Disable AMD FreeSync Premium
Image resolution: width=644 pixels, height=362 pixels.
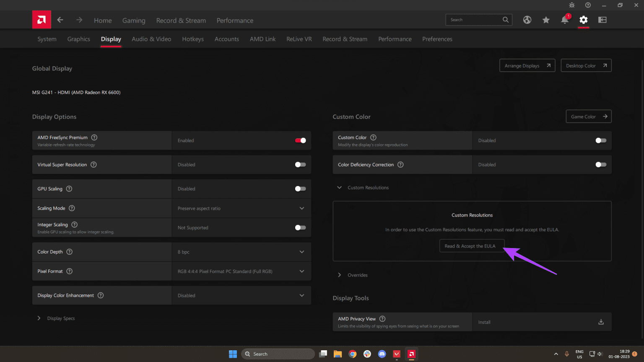[x=300, y=140]
